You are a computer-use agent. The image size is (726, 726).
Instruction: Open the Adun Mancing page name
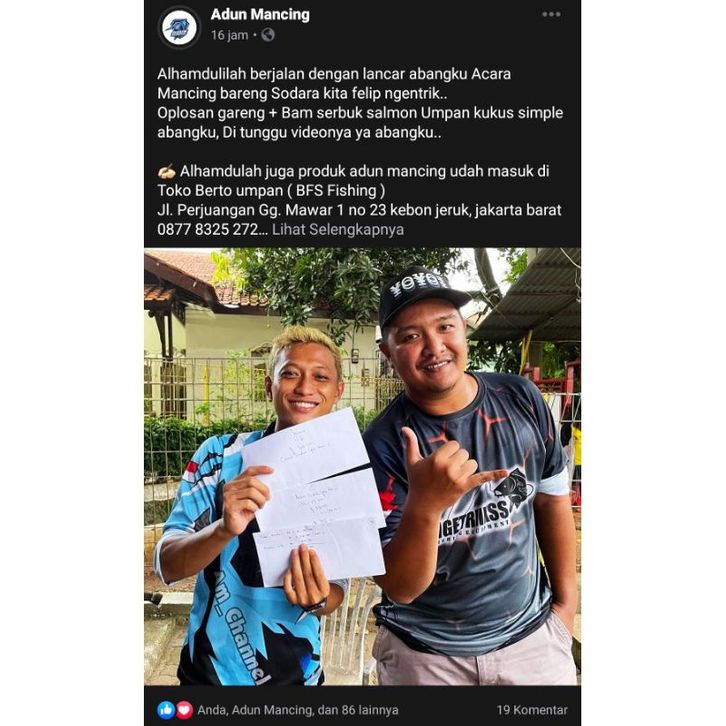tap(260, 15)
